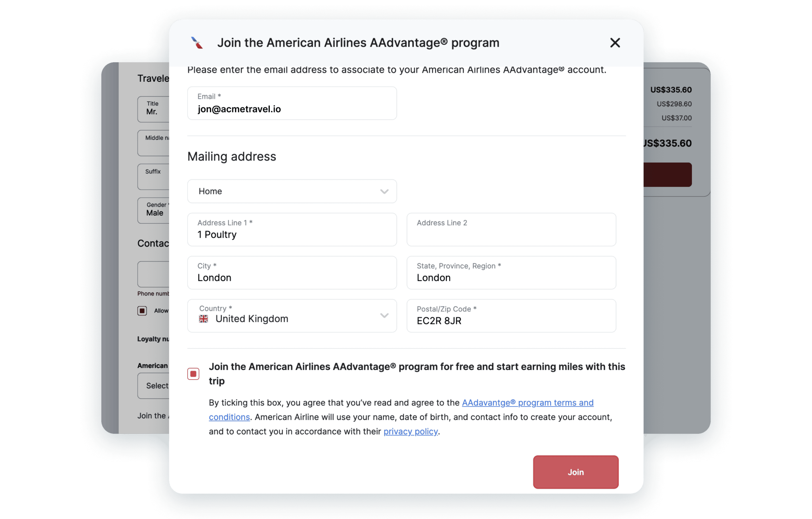Click the American Airlines logo icon
Viewport: 812px width, 519px height.
coord(197,43)
